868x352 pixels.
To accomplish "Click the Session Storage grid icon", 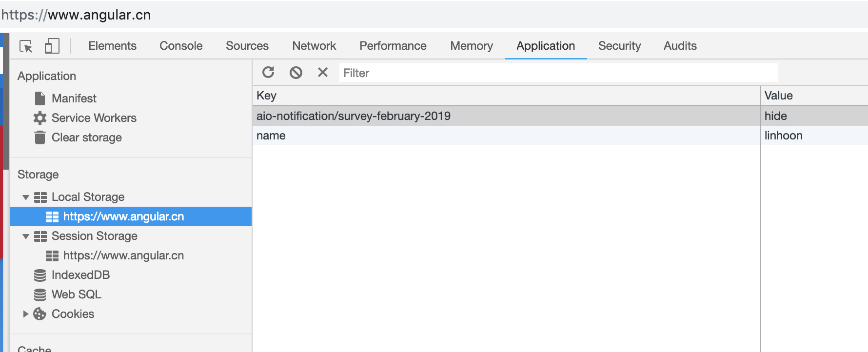I will (40, 236).
